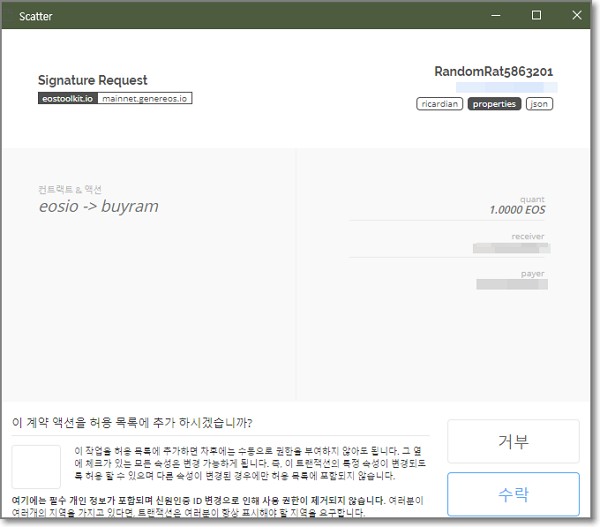Select the RandomRat5863201 identity name
The image size is (600, 527).
pos(493,72)
